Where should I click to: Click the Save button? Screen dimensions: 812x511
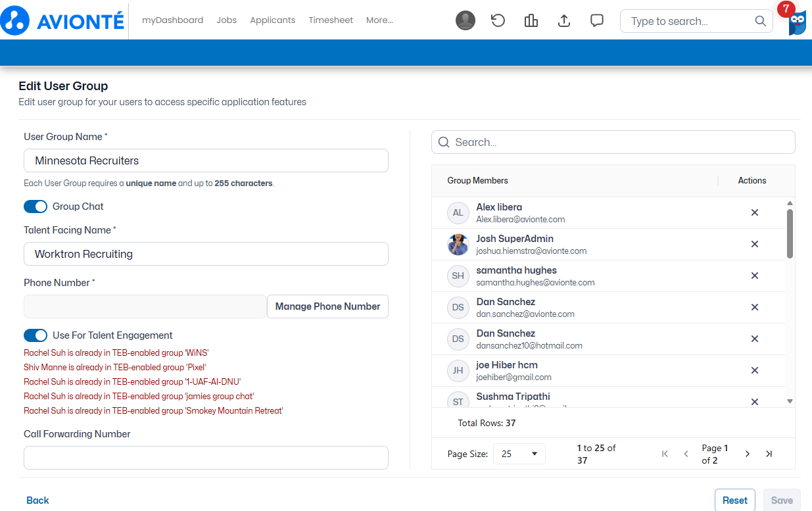point(782,500)
